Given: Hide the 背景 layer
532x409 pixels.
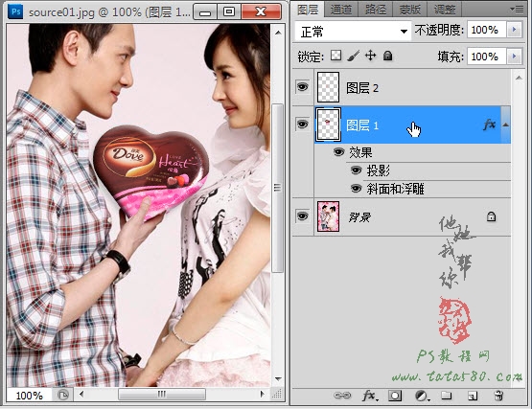Looking at the screenshot, I should [x=302, y=216].
